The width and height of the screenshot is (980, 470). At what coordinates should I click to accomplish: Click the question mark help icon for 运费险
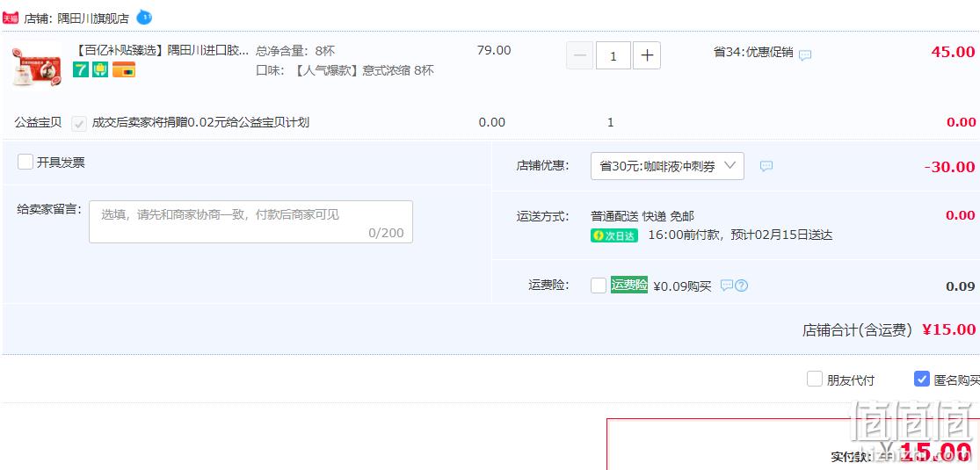pyautogui.click(x=741, y=286)
